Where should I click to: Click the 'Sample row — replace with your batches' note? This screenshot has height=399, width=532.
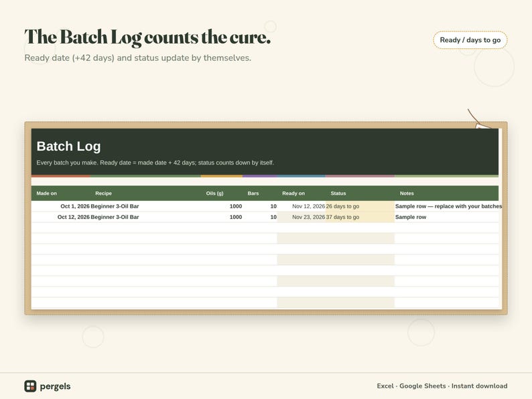pos(448,206)
